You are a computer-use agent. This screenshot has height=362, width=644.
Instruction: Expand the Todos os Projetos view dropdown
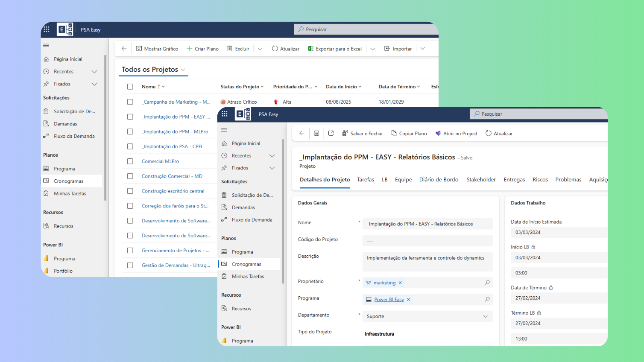183,70
